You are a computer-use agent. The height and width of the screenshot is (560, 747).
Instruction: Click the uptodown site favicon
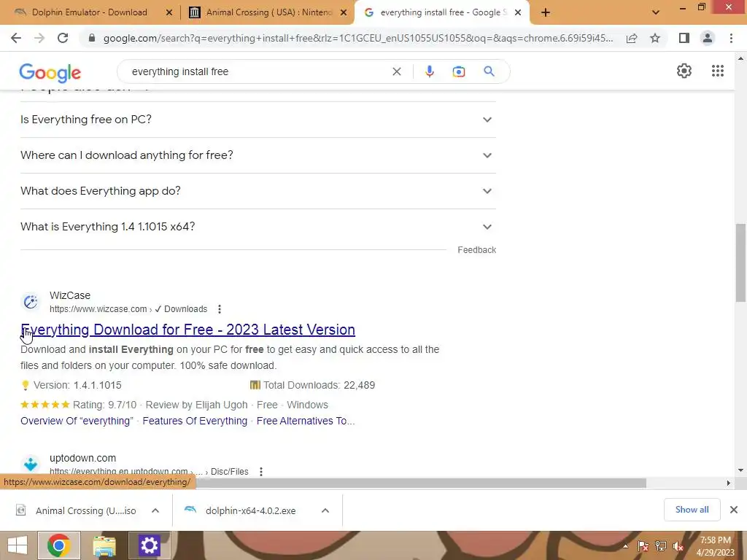(31, 464)
